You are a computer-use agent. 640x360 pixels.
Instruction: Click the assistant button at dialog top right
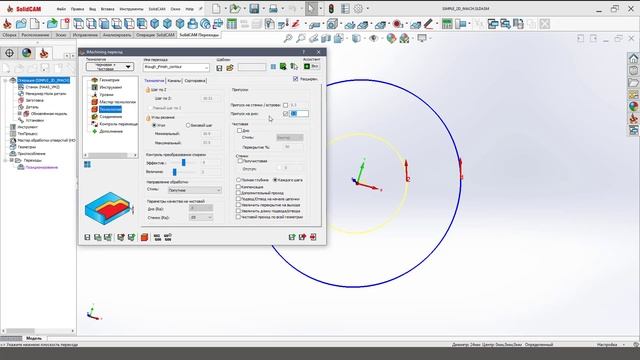coord(311,67)
